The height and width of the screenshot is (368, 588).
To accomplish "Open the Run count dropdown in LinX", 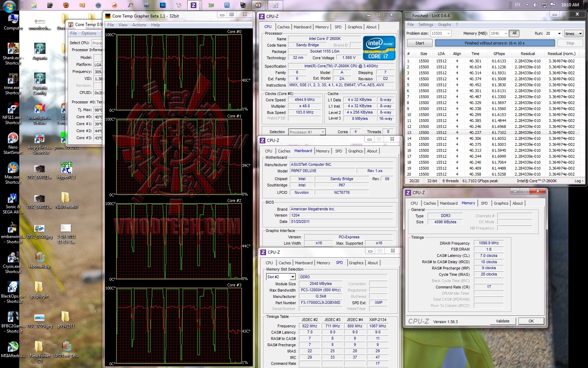I will (559, 34).
